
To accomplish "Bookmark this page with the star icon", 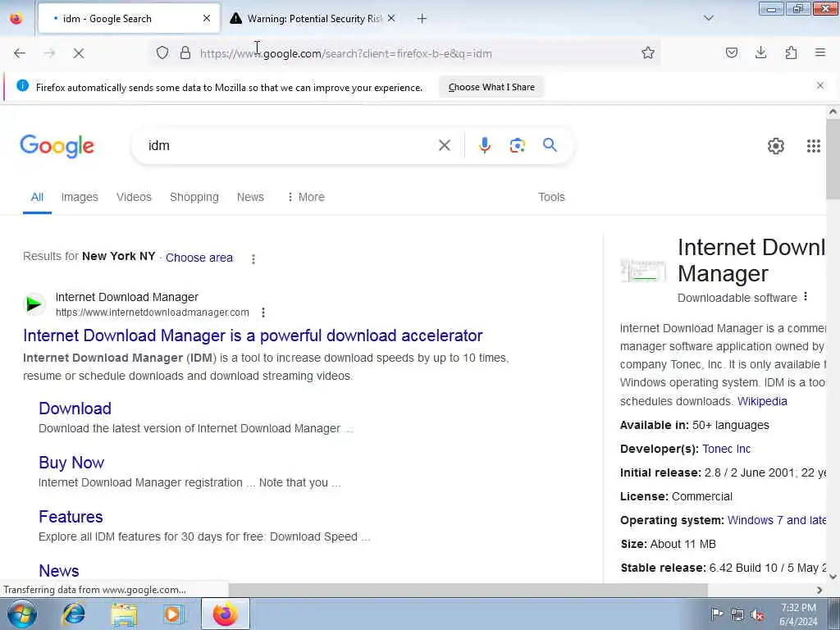I will (648, 52).
